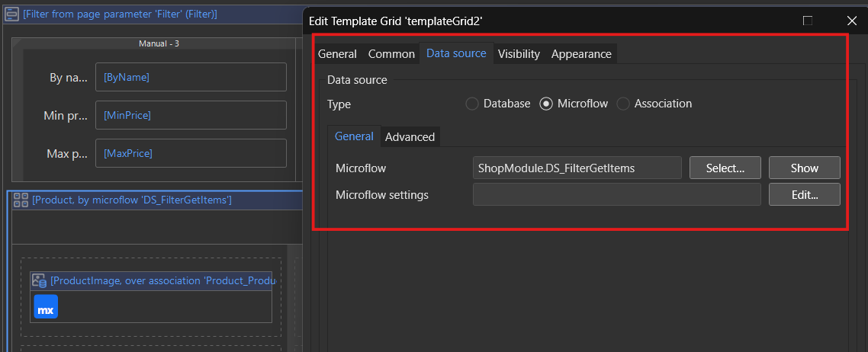Click the template grid icon beside Product header
This screenshot has height=352, width=868.
[x=21, y=200]
